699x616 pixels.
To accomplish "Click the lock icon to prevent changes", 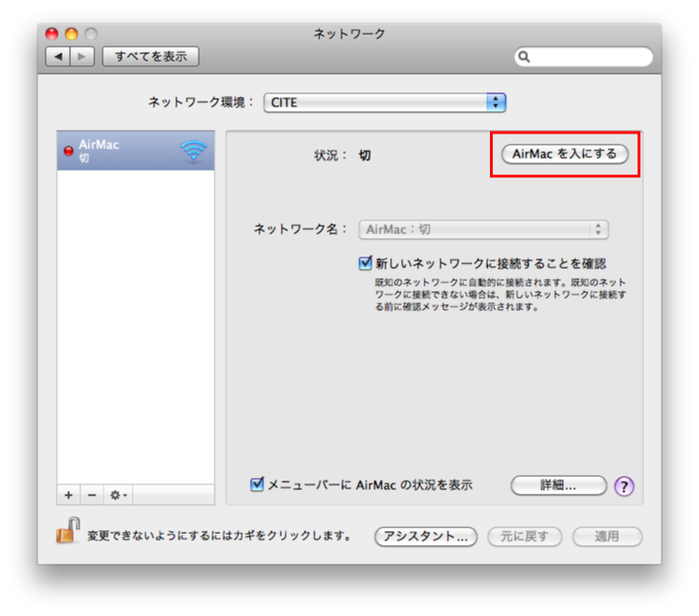I will coord(67,534).
